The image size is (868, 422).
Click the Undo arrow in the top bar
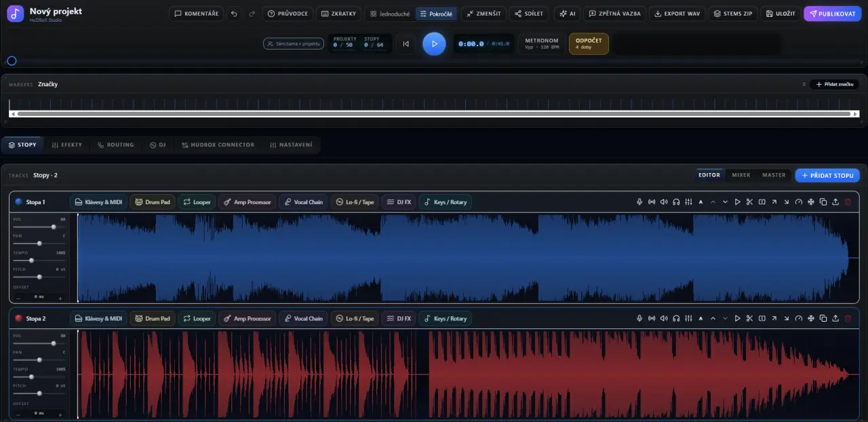(x=234, y=14)
